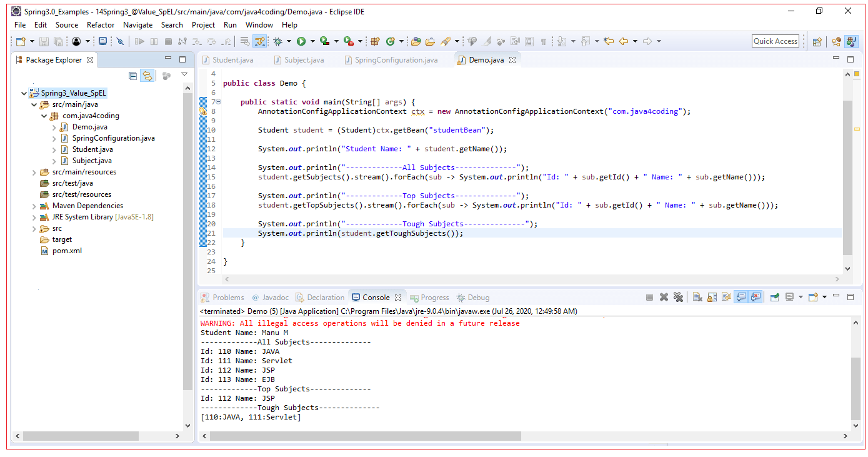Expand the src/main/resources folder
Screen dimensions: 868x457
coord(34,171)
